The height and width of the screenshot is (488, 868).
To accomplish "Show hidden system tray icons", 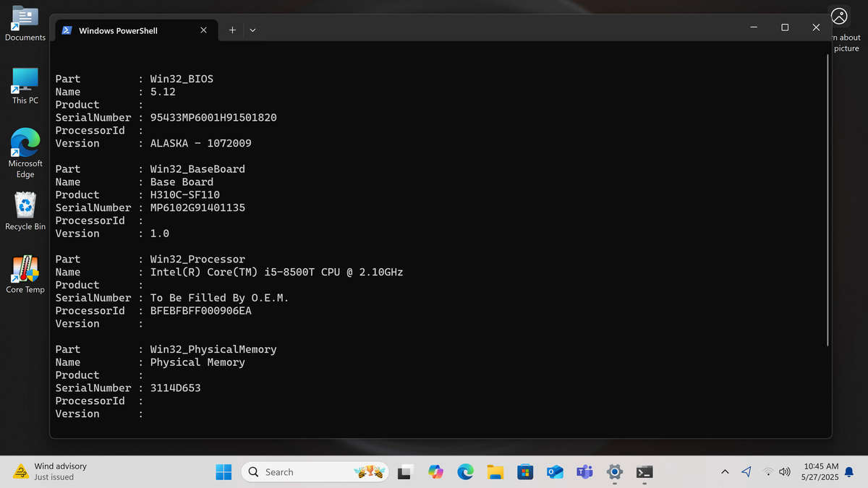I will click(x=725, y=472).
